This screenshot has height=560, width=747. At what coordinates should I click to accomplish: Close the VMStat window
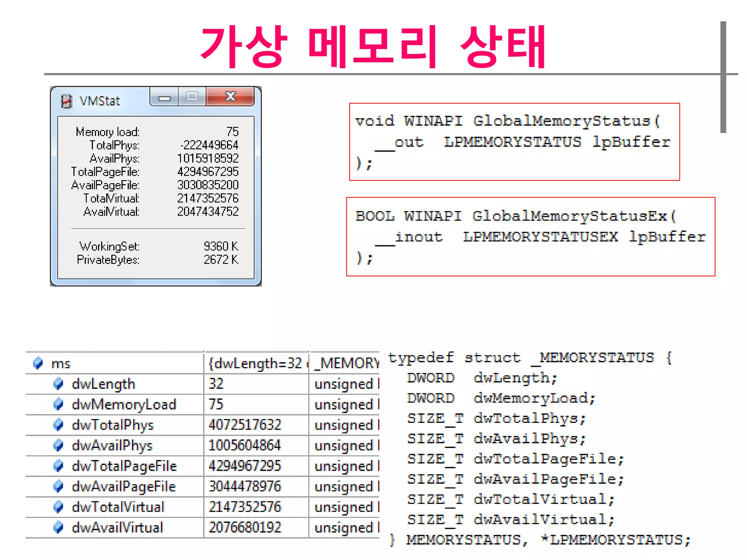click(x=230, y=97)
